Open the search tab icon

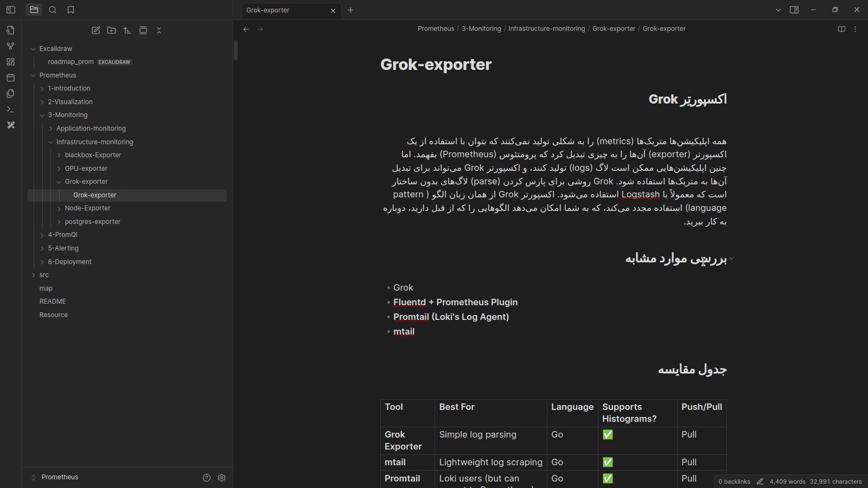(53, 10)
